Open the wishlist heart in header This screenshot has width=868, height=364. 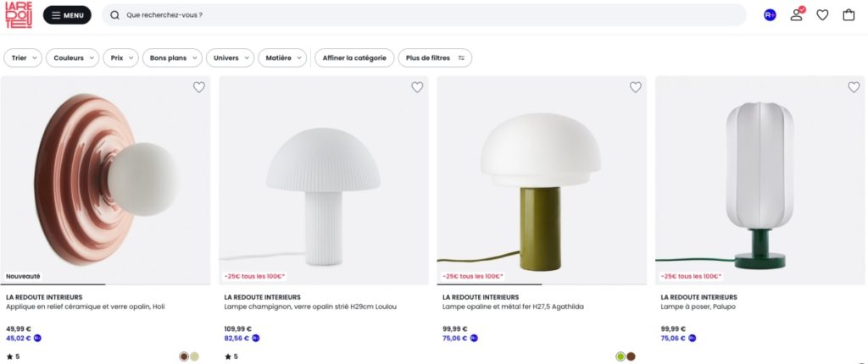pyautogui.click(x=822, y=15)
